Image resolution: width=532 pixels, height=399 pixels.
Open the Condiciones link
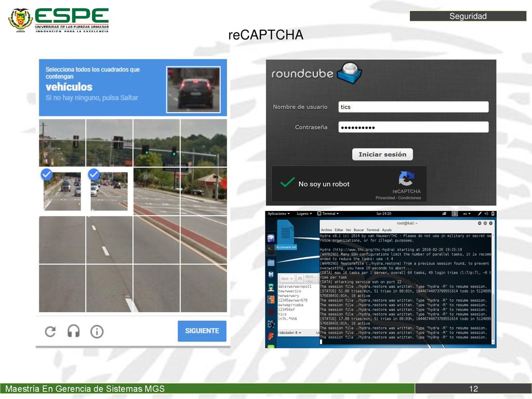click(x=409, y=198)
